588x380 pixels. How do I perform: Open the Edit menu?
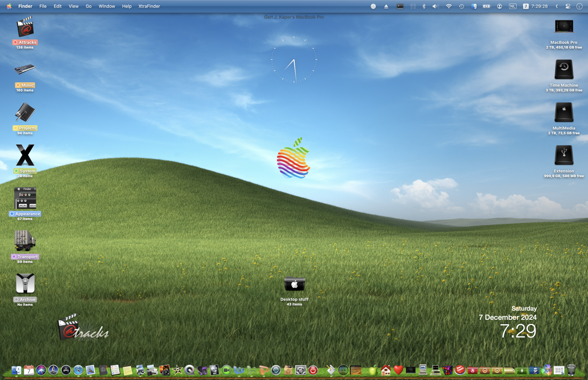[58, 6]
